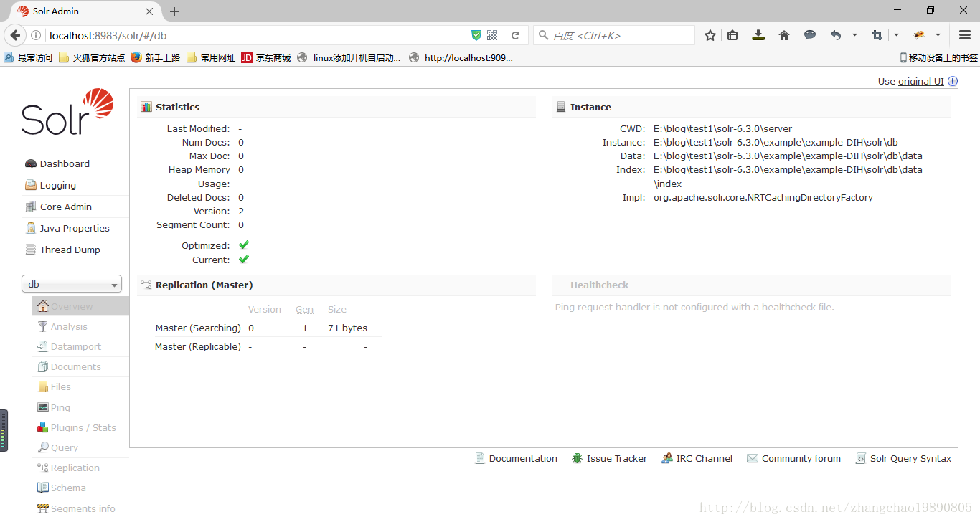The height and width of the screenshot is (522, 980).
Task: Click the Statistics bar chart icon
Action: 146,107
